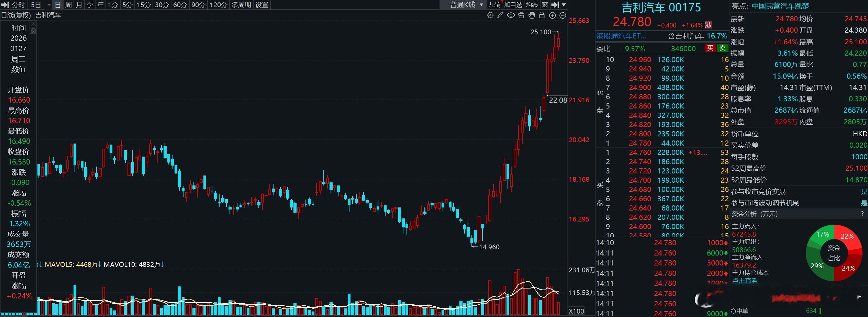Toggle the 均线 moving average lines
This screenshot has width=868, height=317.
click(x=532, y=5)
